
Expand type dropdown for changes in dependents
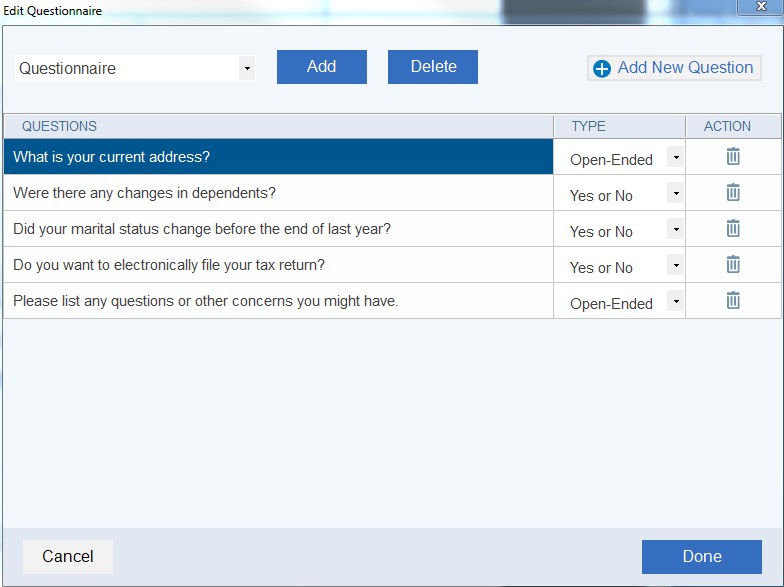676,194
